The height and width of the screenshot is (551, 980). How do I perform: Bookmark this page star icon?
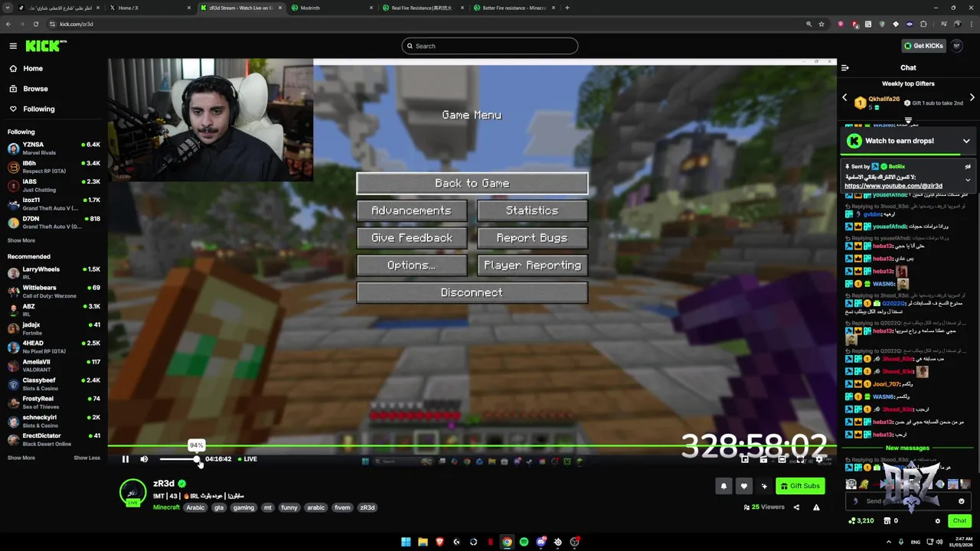(822, 24)
